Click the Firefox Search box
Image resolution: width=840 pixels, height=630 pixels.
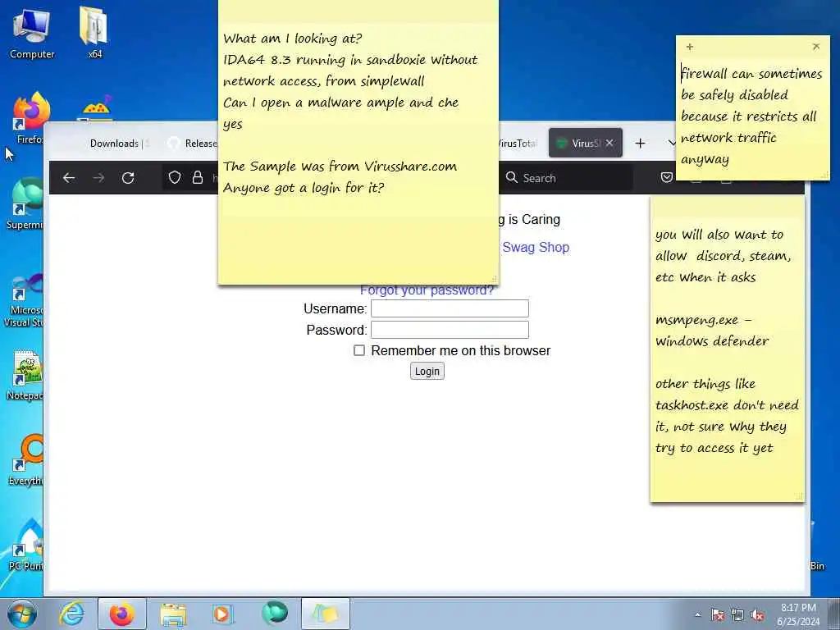pyautogui.click(x=566, y=178)
